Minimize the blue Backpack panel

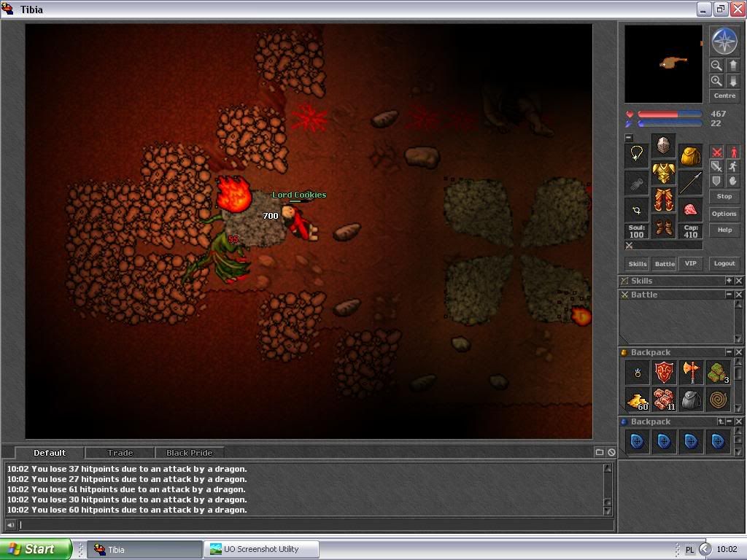pos(729,421)
